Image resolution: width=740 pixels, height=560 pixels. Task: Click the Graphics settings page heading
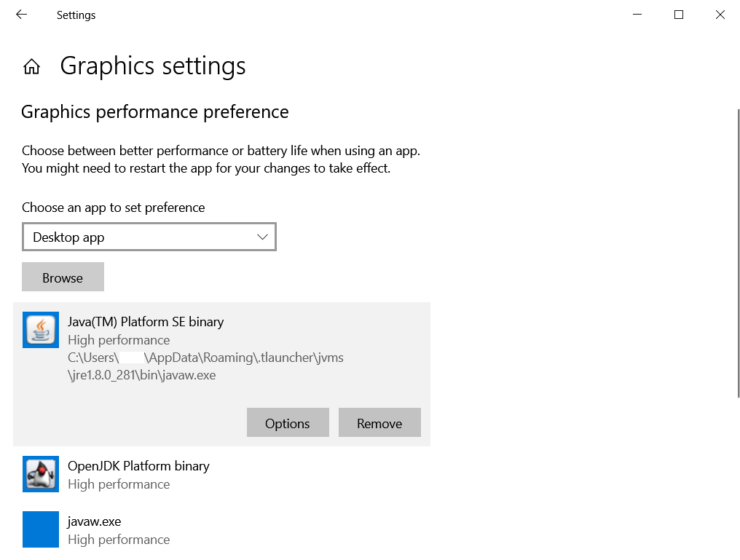153,66
